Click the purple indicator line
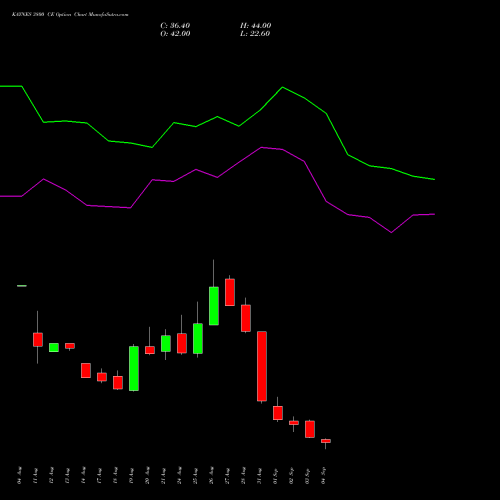500x500 pixels. [217, 177]
